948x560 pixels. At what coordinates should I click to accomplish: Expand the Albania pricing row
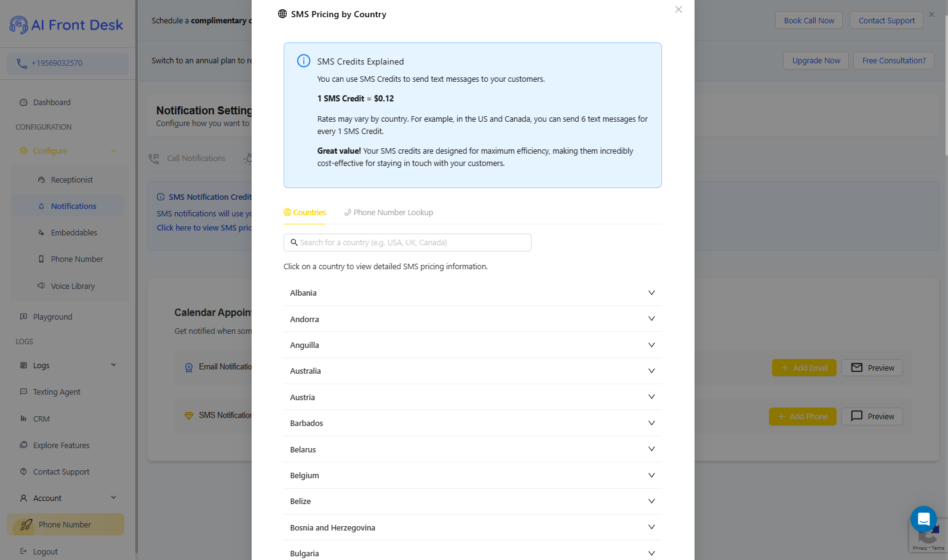point(472,293)
